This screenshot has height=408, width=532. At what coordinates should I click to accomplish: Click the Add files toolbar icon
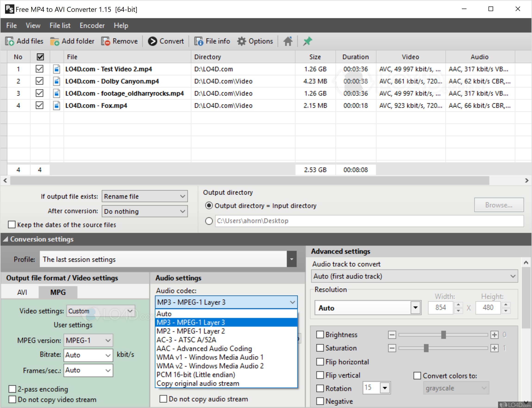click(x=10, y=41)
